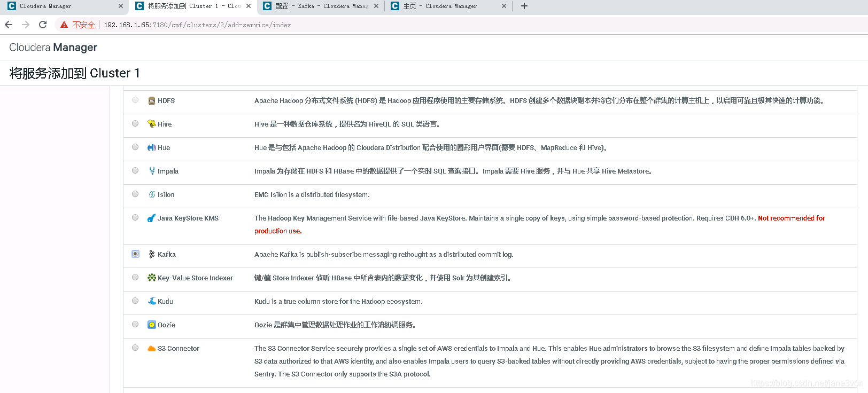The width and height of the screenshot is (868, 393).
Task: Select the Kafka radio button
Action: [x=135, y=254]
